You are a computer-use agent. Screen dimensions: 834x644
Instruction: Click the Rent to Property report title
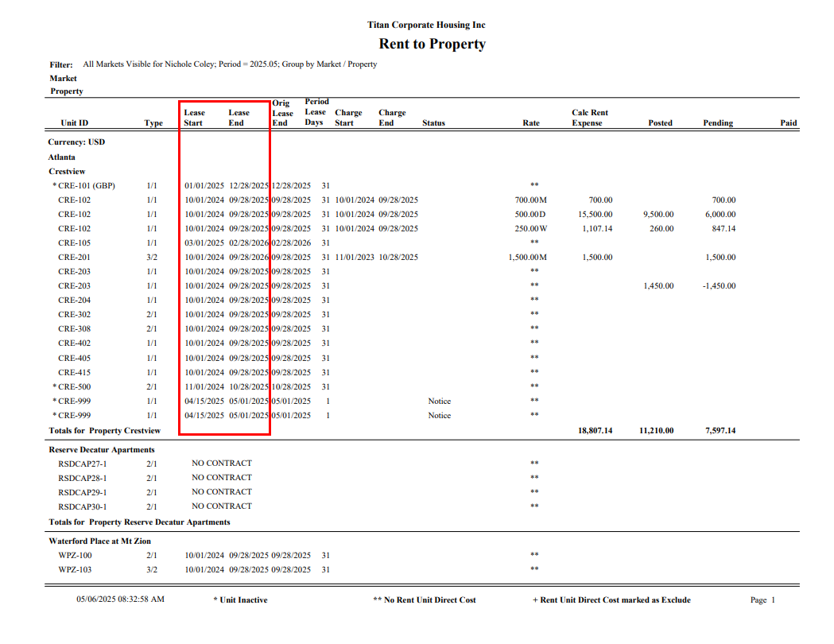click(432, 45)
